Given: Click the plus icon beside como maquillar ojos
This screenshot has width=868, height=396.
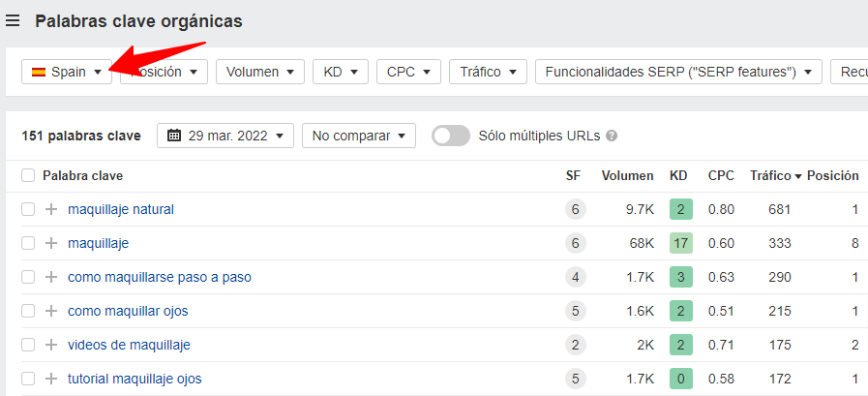Looking at the screenshot, I should (x=51, y=311).
